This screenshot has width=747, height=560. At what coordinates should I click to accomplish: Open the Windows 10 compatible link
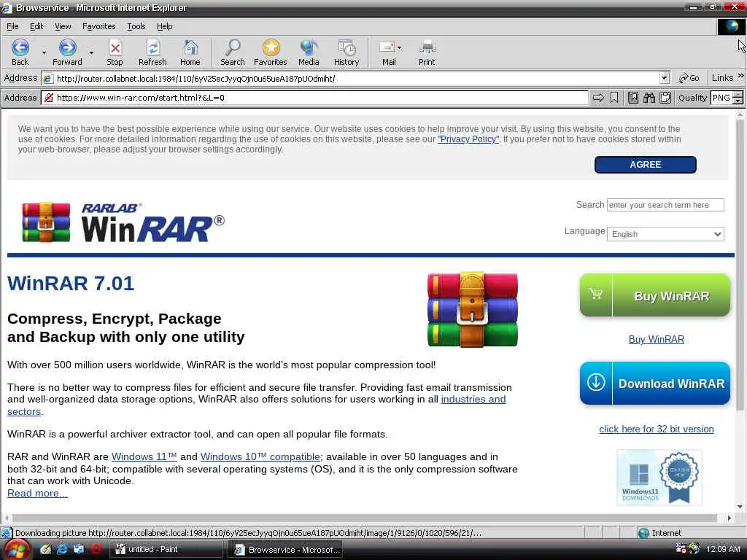260,456
